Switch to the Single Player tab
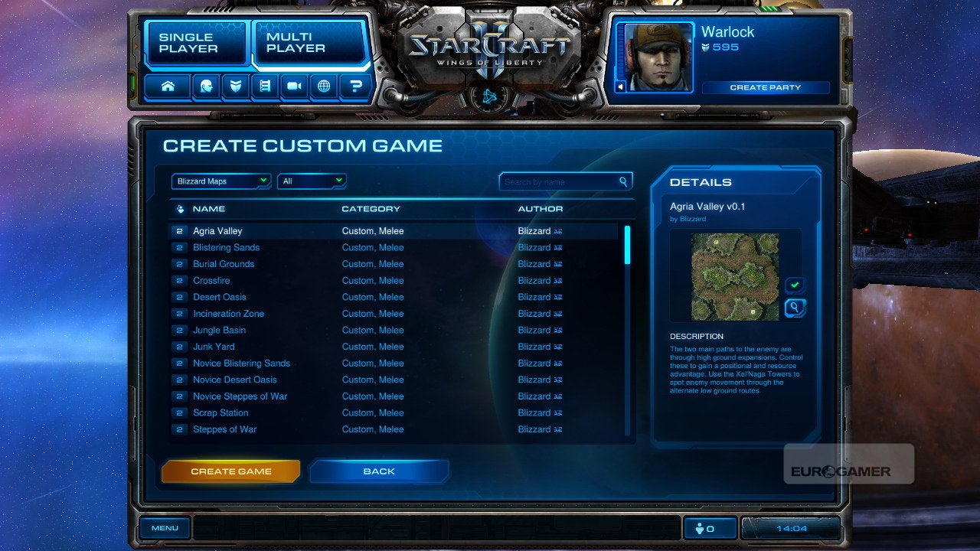The image size is (980, 551). (x=195, y=43)
